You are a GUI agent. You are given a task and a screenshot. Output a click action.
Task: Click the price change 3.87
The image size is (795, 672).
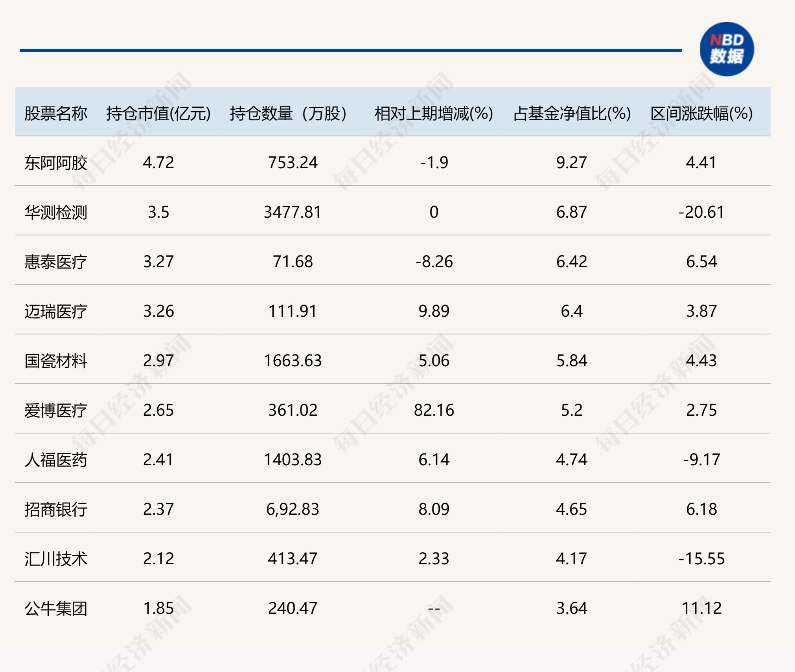tap(701, 311)
